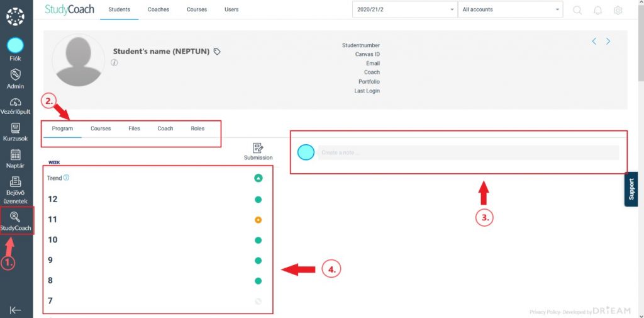Switch to the Coaches top tab
Image resolution: width=644 pixels, height=318 pixels.
pyautogui.click(x=158, y=9)
